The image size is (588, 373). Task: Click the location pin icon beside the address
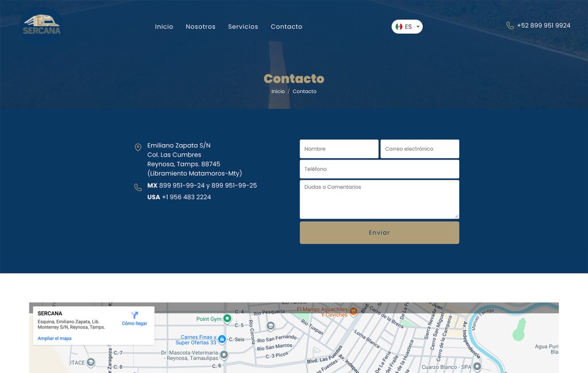(137, 145)
